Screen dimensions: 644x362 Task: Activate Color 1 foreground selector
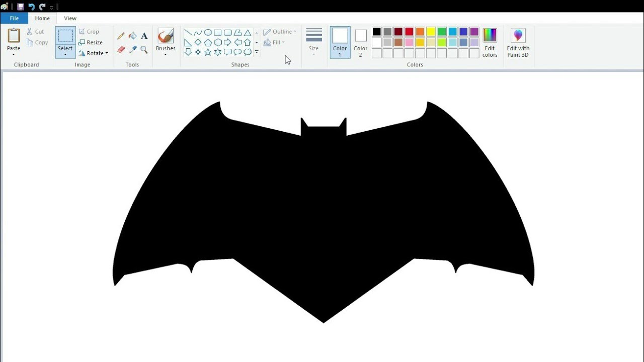coord(340,43)
